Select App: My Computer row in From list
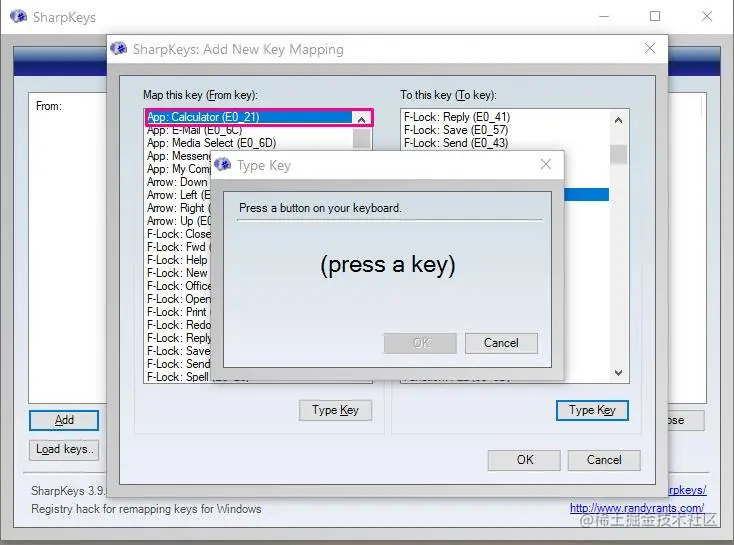The height and width of the screenshot is (545, 734). (178, 169)
